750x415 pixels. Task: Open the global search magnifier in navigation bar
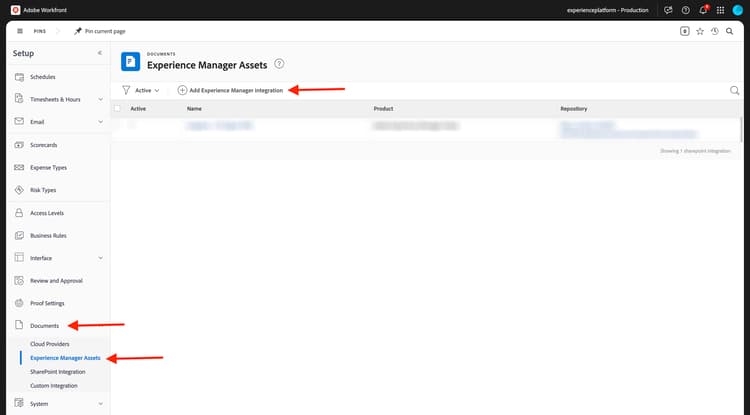pos(729,31)
